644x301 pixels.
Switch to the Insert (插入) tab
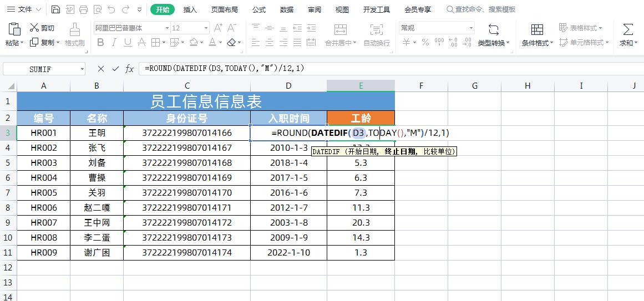(190, 9)
